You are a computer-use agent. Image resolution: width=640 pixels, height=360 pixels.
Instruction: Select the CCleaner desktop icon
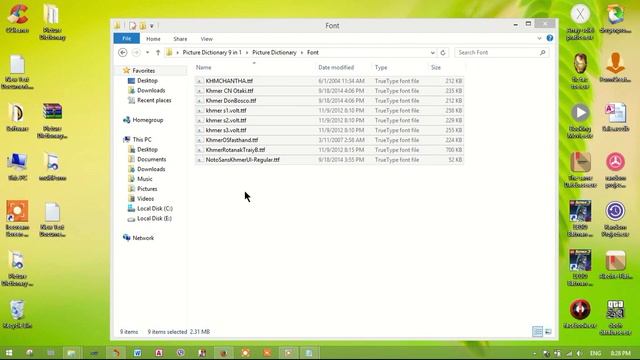[x=17, y=19]
